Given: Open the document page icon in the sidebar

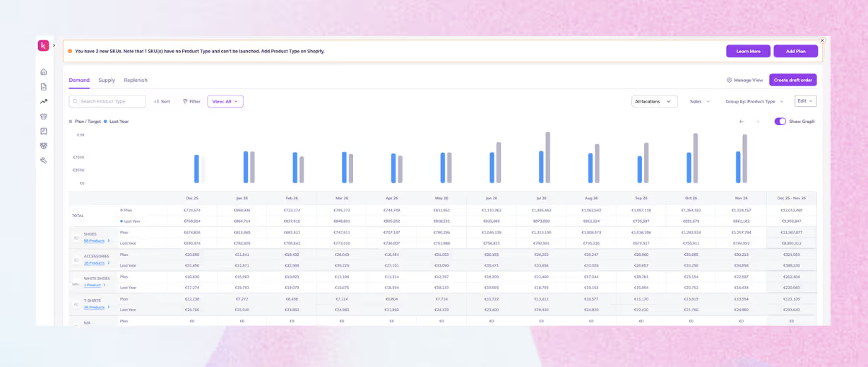Looking at the screenshot, I should point(43,86).
